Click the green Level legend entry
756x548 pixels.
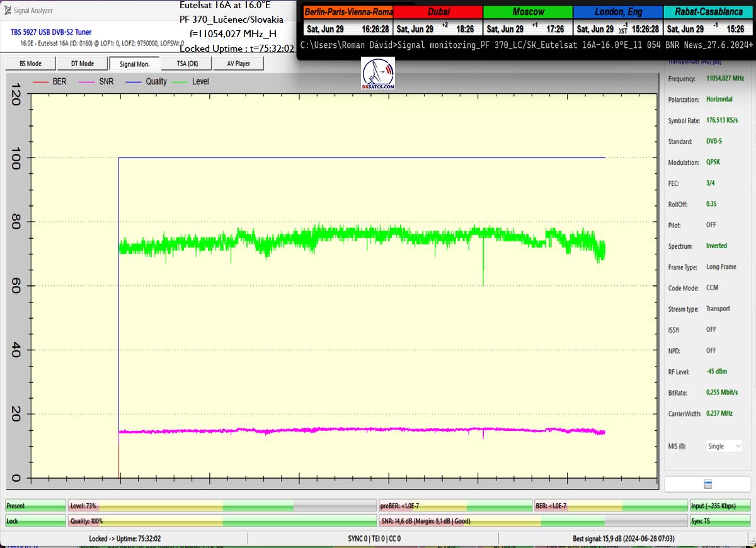click(192, 81)
